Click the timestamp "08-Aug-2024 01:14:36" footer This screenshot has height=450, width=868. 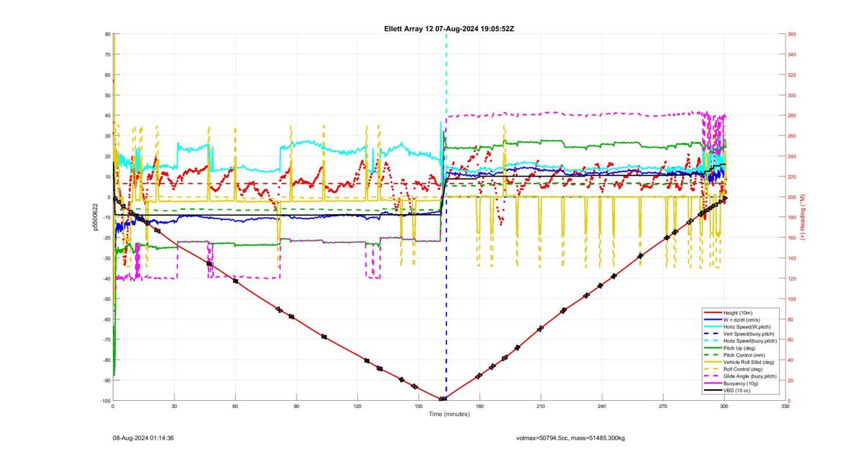click(x=142, y=438)
